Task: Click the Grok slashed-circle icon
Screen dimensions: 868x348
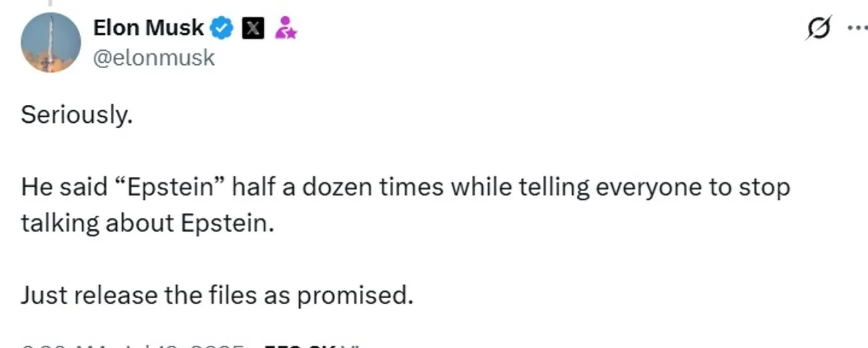Action: click(818, 29)
